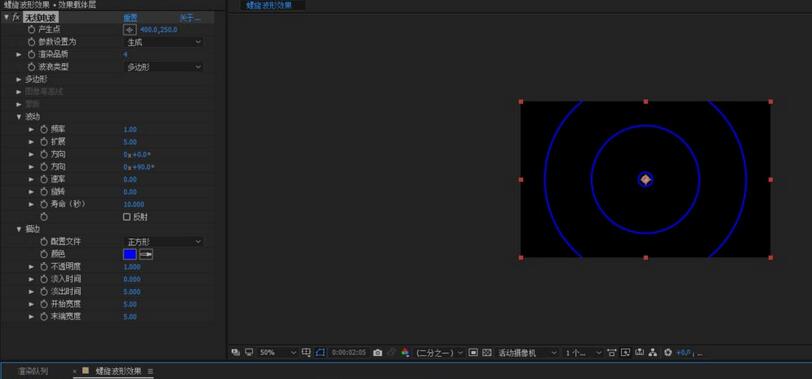
Task: Collapse the 描边 property group
Action: pyautogui.click(x=19, y=229)
